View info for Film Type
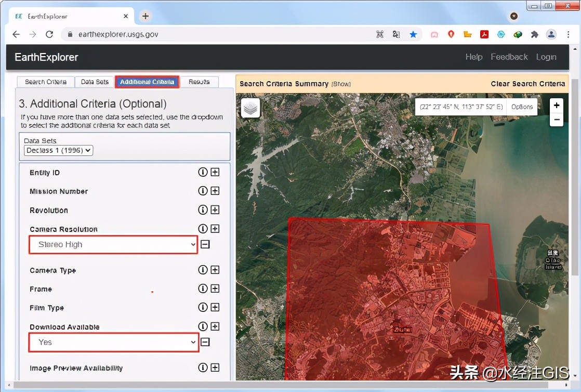Screen dimensions: 581x392 203,307
